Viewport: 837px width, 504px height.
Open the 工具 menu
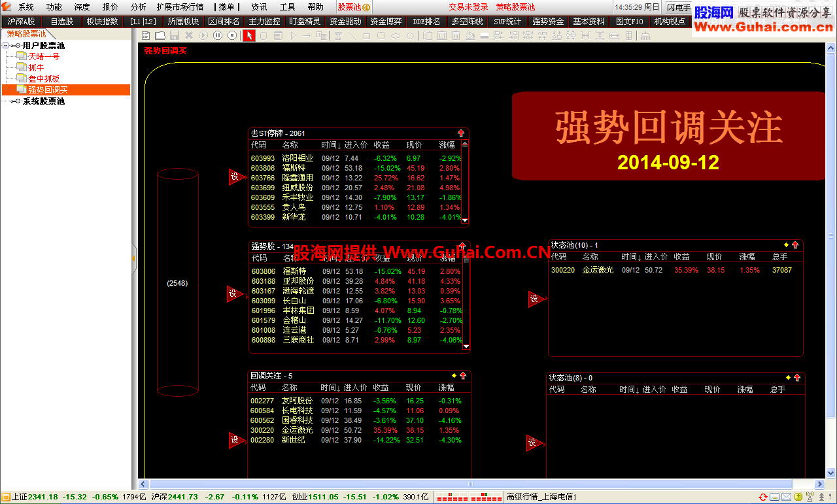tap(287, 7)
